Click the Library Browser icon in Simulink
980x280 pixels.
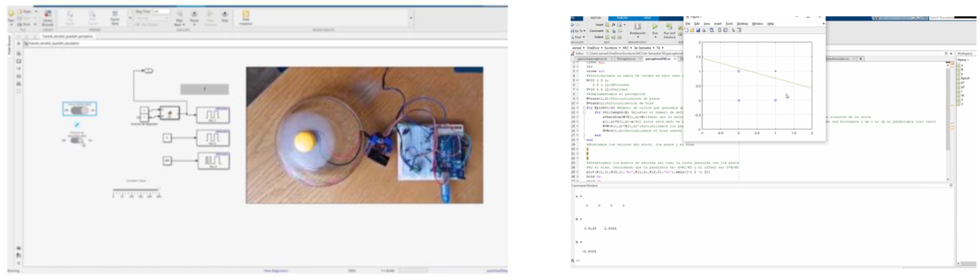pos(47,17)
